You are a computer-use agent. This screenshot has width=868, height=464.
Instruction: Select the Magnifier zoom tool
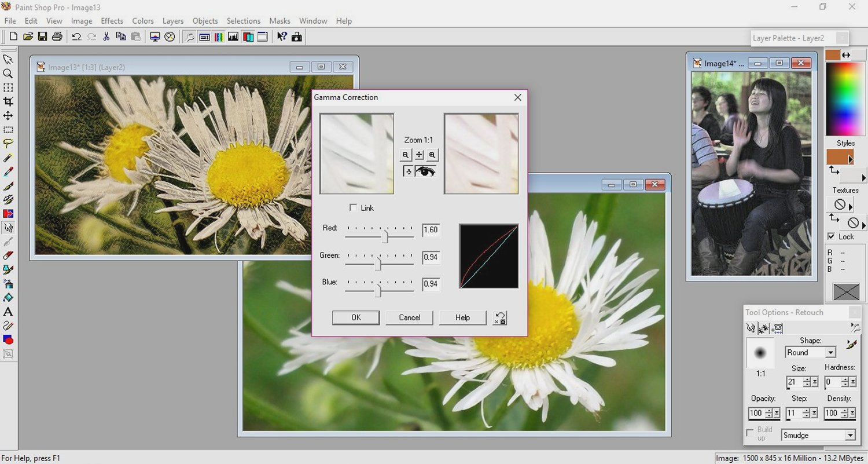click(x=8, y=74)
